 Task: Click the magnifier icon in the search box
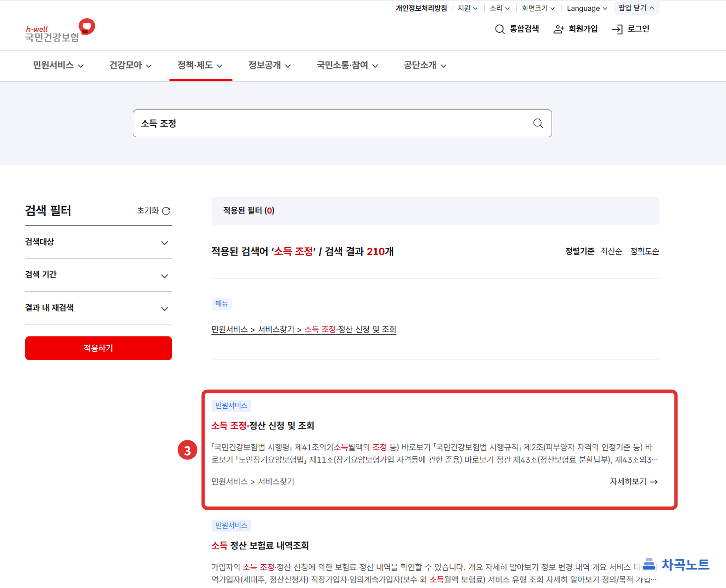pyautogui.click(x=538, y=123)
